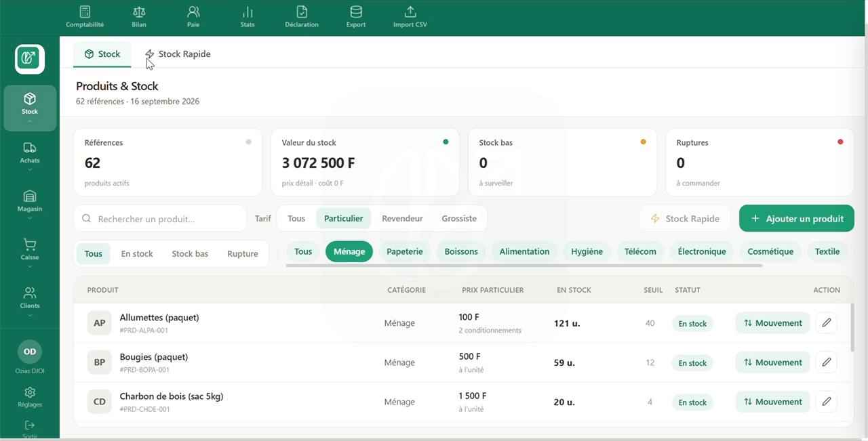Filter by Stock bas status
Viewport: 868px width, 441px height.
click(190, 254)
